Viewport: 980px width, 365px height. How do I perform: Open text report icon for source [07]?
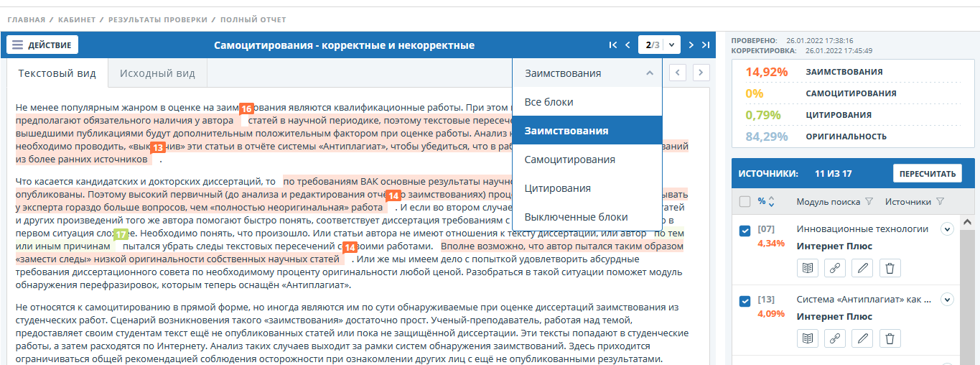[807, 269]
